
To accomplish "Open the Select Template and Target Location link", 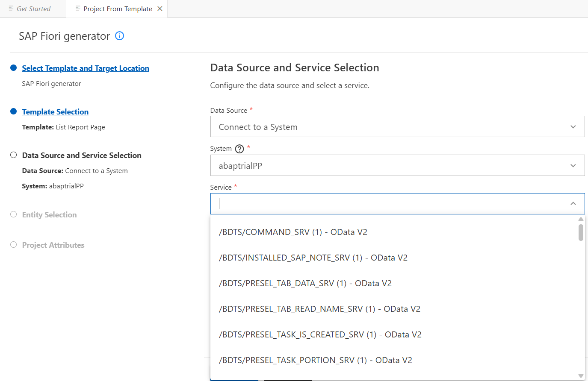I will tap(86, 68).
